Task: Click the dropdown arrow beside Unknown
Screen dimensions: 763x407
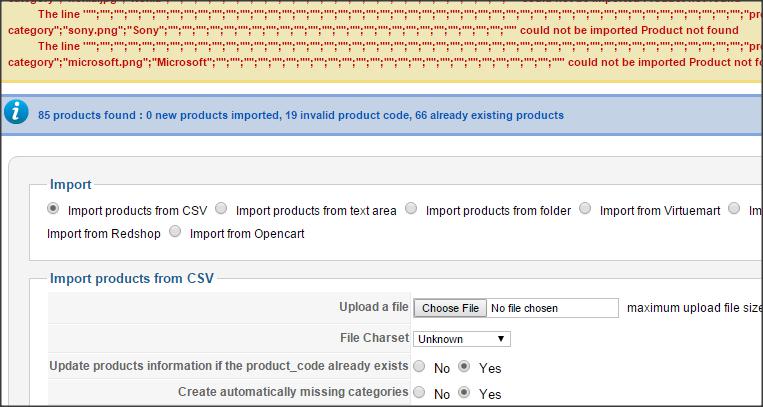Action: coord(501,339)
